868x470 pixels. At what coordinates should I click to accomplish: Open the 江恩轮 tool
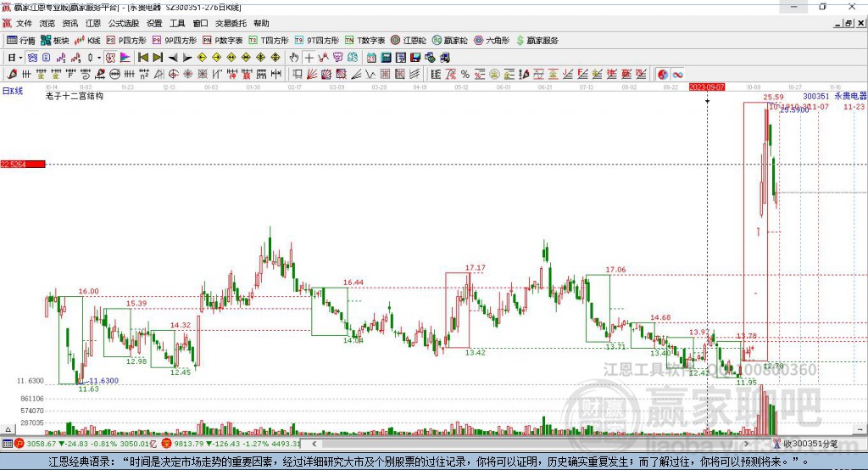tap(409, 41)
